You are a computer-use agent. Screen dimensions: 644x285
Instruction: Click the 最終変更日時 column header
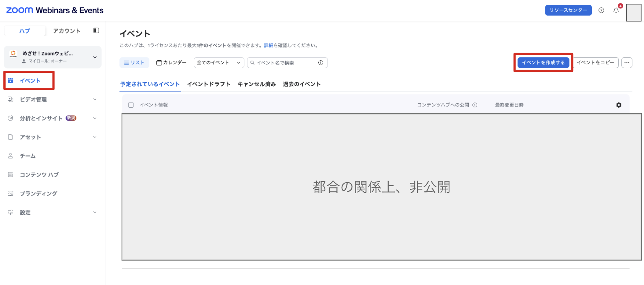[509, 105]
